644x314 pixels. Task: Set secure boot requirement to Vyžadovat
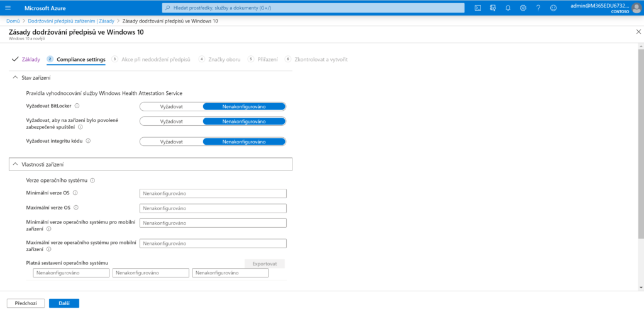point(171,121)
